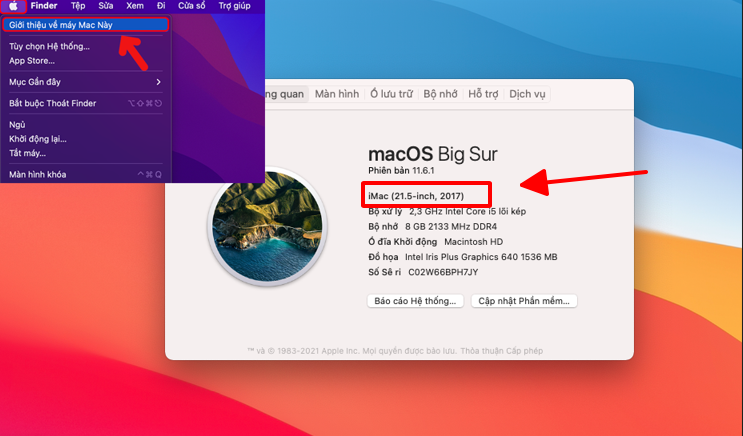The image size is (743, 436).
Task: Switch to the "Màn hình" tab
Action: point(336,94)
